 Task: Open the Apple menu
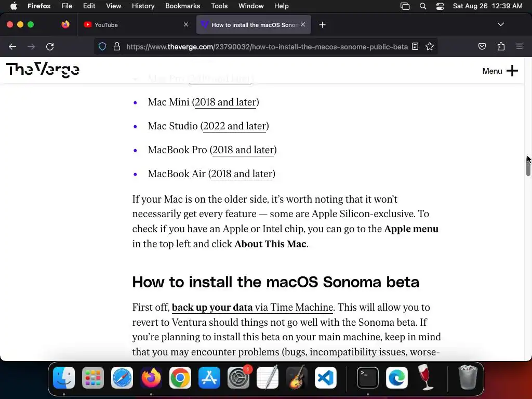coord(14,6)
